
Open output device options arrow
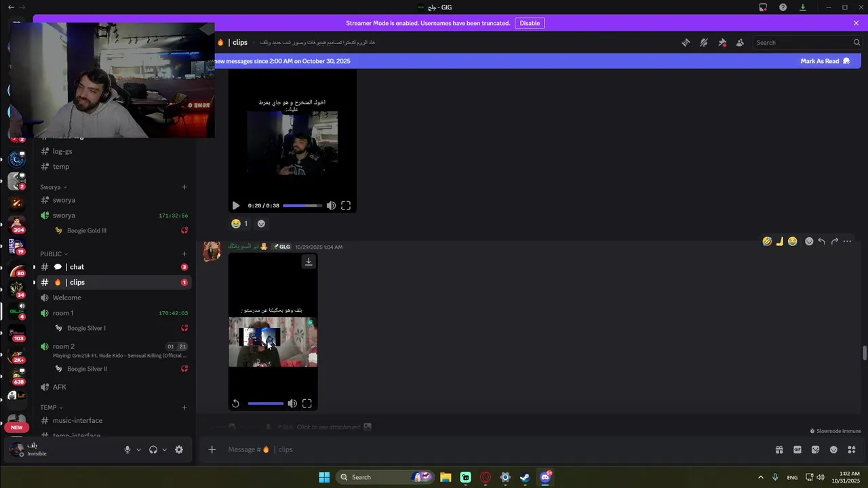(164, 449)
